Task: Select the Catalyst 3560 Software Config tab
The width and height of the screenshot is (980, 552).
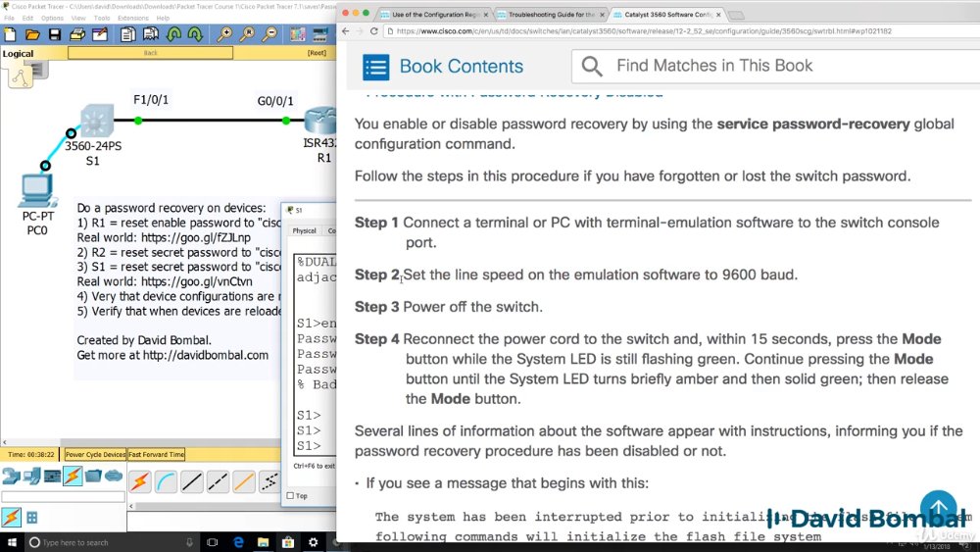Action: point(666,15)
